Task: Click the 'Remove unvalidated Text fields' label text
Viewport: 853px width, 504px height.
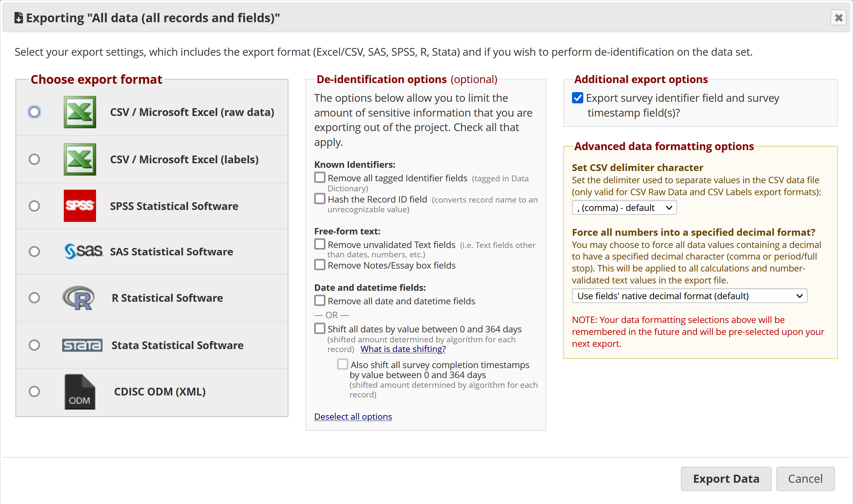Action: [x=392, y=244]
